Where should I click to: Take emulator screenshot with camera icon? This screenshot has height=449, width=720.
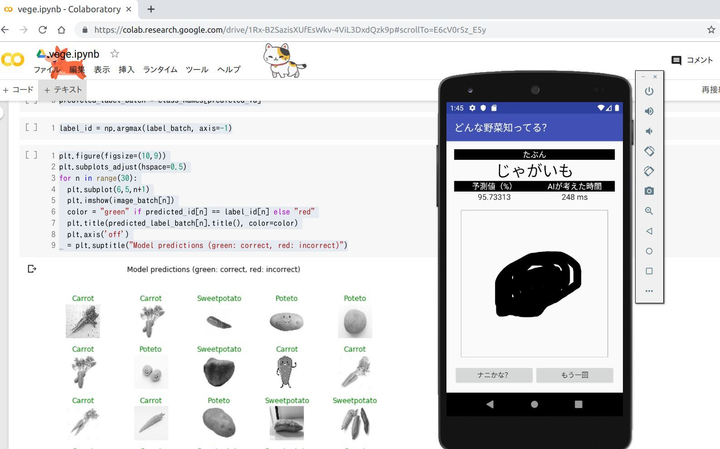click(649, 191)
